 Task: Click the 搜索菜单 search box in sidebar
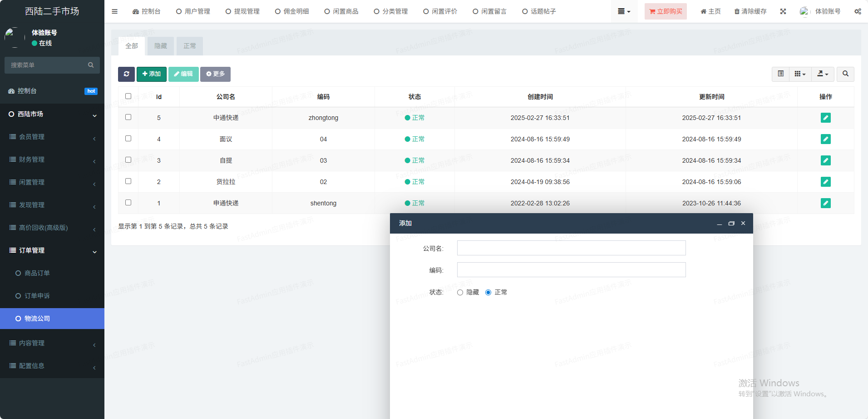[x=48, y=65]
